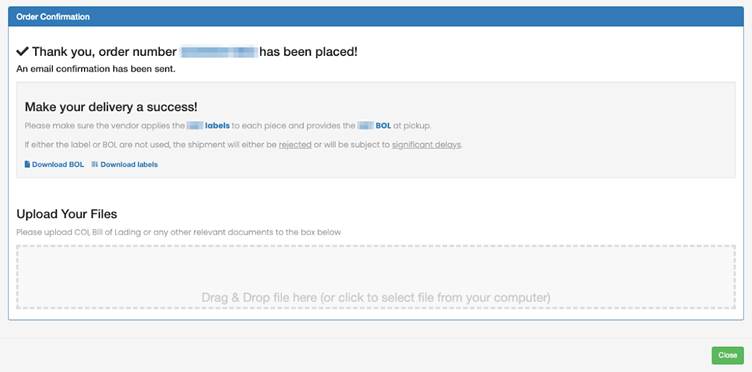Open the Download BOL link
This screenshot has width=752, height=372.
(54, 164)
